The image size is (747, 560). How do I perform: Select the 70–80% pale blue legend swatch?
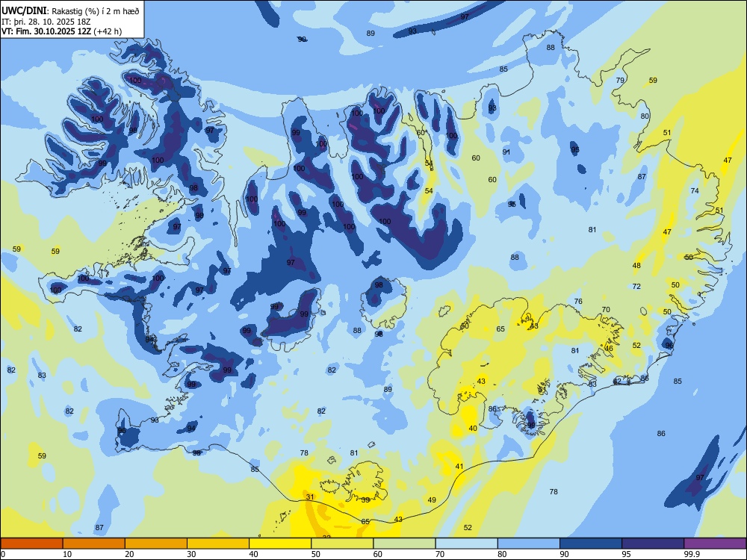[x=466, y=544]
